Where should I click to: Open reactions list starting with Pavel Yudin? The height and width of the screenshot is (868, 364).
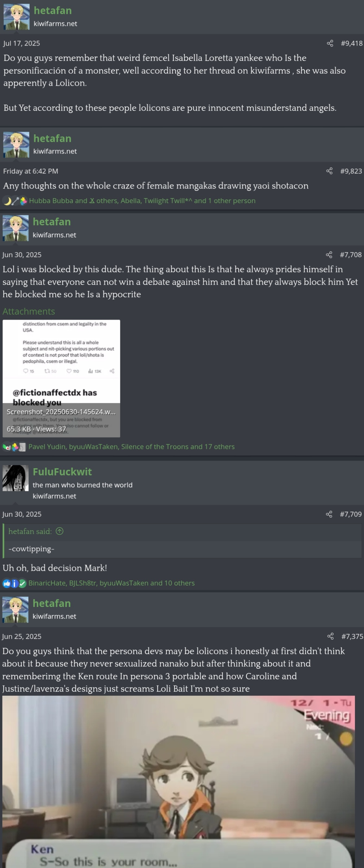(131, 446)
